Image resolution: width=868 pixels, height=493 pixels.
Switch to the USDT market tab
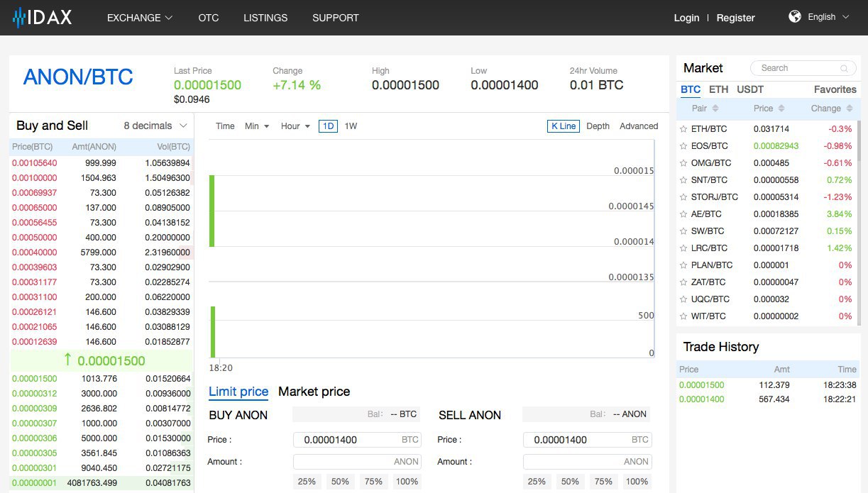tap(750, 89)
